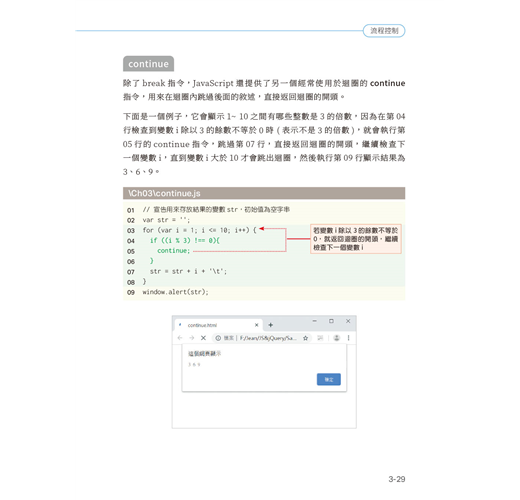
Task: Click the 流程控制 chapter label badge
Action: tap(384, 31)
